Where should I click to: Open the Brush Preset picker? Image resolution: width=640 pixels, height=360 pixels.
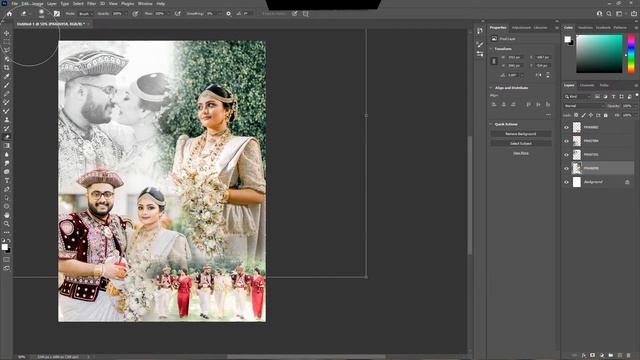pyautogui.click(x=41, y=13)
